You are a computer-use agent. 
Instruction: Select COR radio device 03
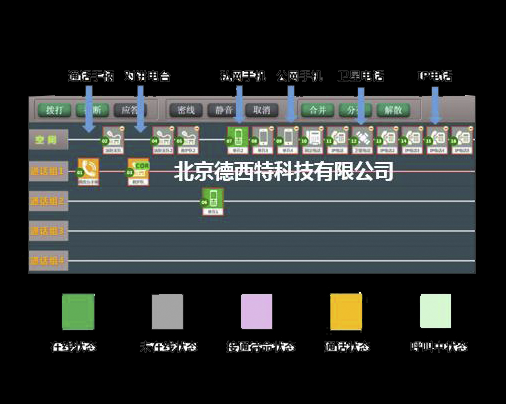[138, 172]
